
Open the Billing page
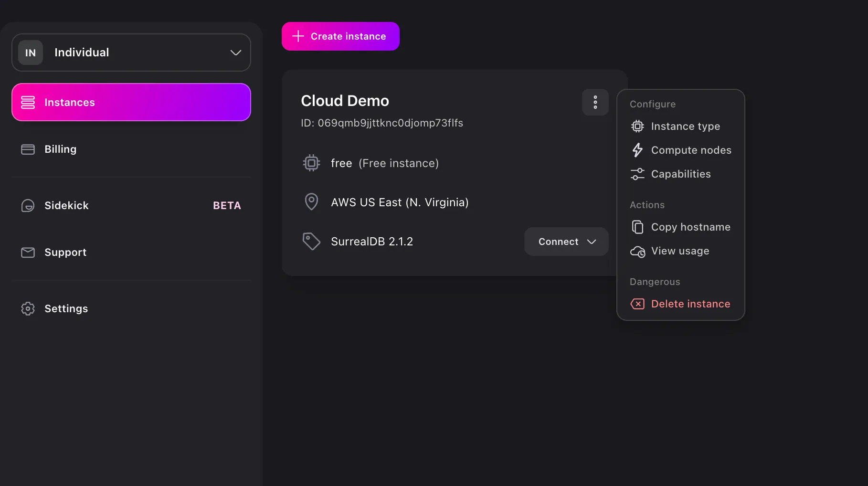pos(131,149)
